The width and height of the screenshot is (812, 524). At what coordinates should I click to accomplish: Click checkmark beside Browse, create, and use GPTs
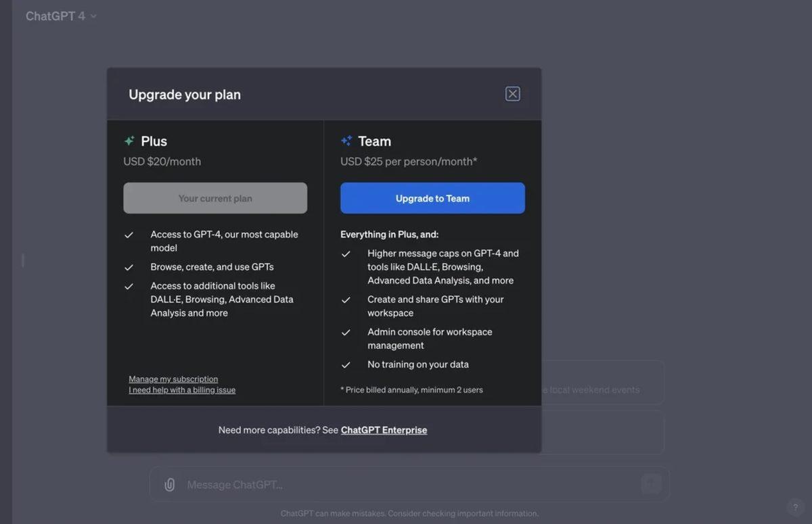129,268
